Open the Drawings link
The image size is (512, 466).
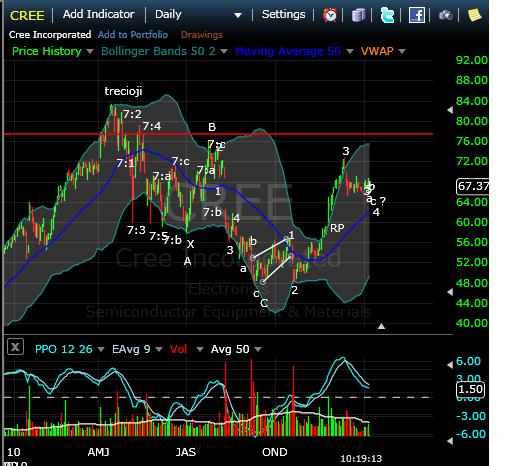point(202,35)
